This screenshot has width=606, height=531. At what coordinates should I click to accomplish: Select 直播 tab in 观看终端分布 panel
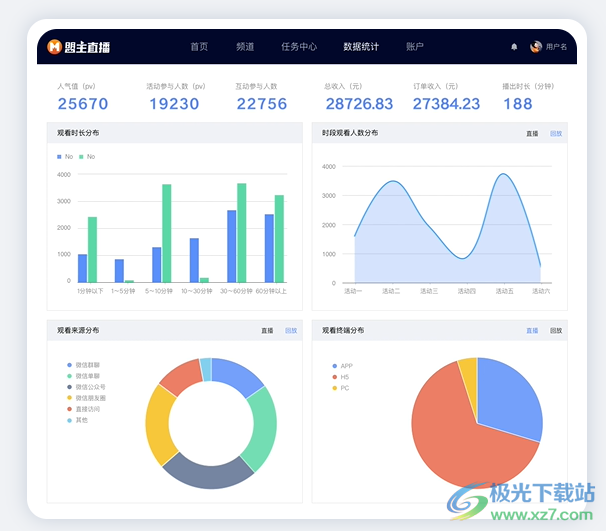point(532,330)
